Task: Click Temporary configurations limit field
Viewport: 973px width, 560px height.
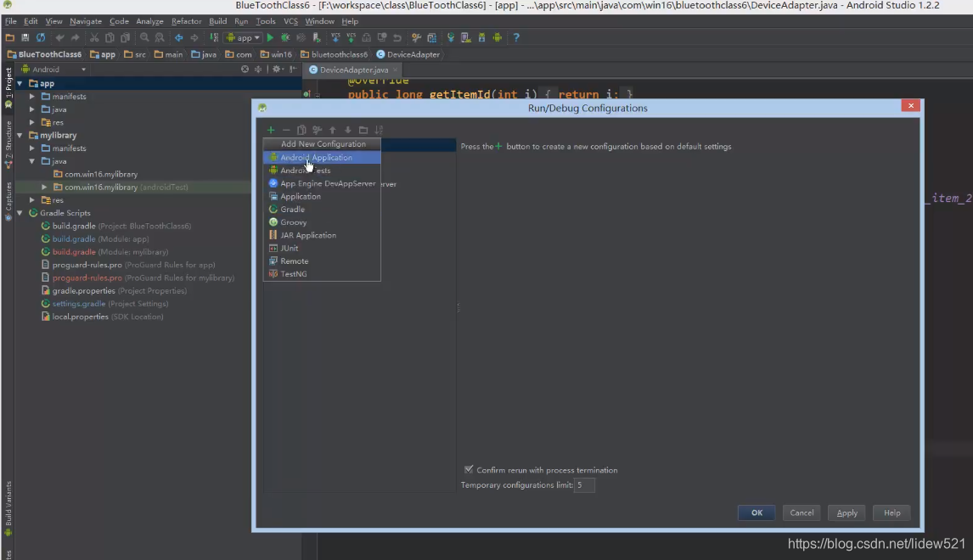Action: (x=584, y=485)
